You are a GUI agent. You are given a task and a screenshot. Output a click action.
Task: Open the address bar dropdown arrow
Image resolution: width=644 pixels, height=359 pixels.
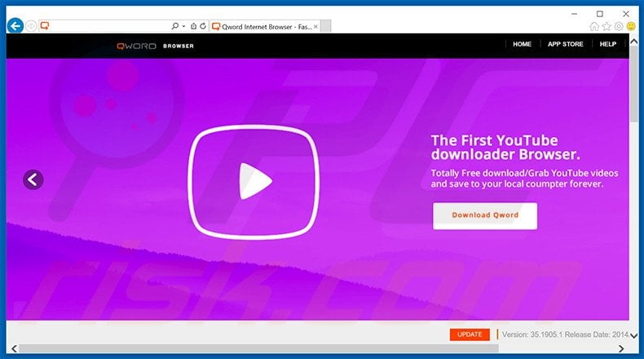183,26
